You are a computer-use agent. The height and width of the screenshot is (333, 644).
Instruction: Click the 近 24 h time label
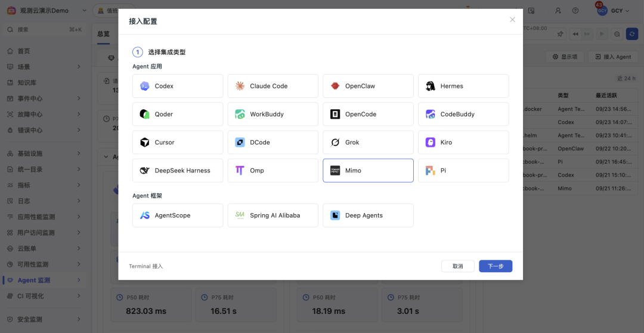(626, 78)
